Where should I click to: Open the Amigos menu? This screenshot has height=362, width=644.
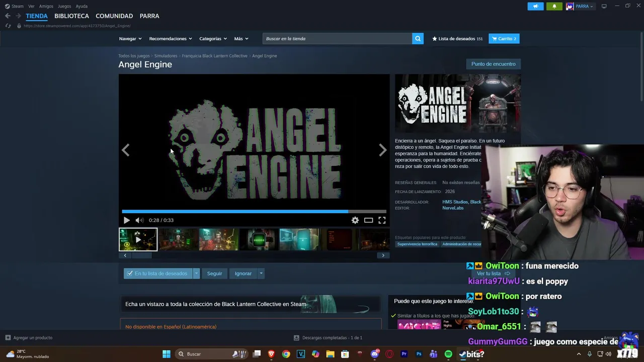(46, 6)
